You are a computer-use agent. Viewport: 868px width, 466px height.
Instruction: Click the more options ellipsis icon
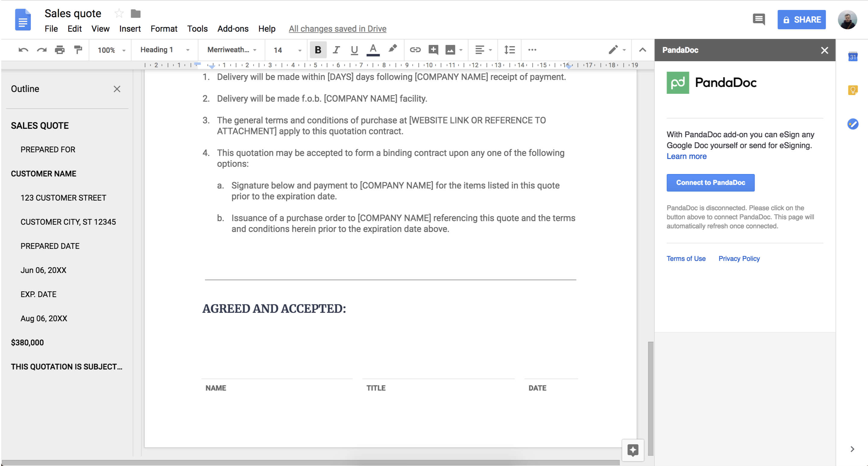point(532,50)
